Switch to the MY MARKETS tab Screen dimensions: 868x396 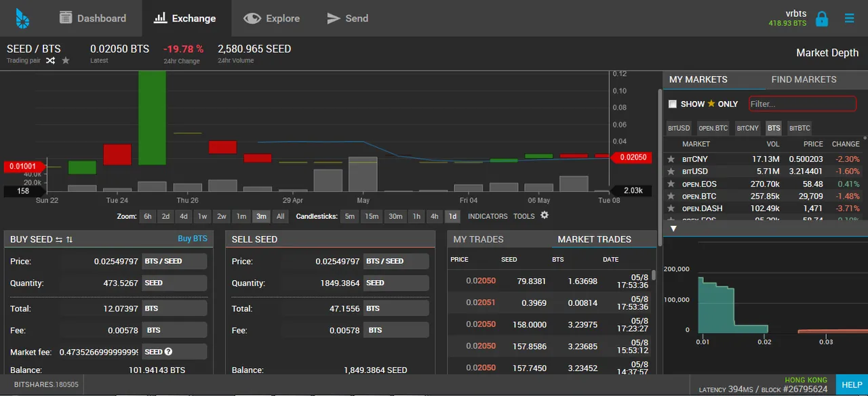698,79
